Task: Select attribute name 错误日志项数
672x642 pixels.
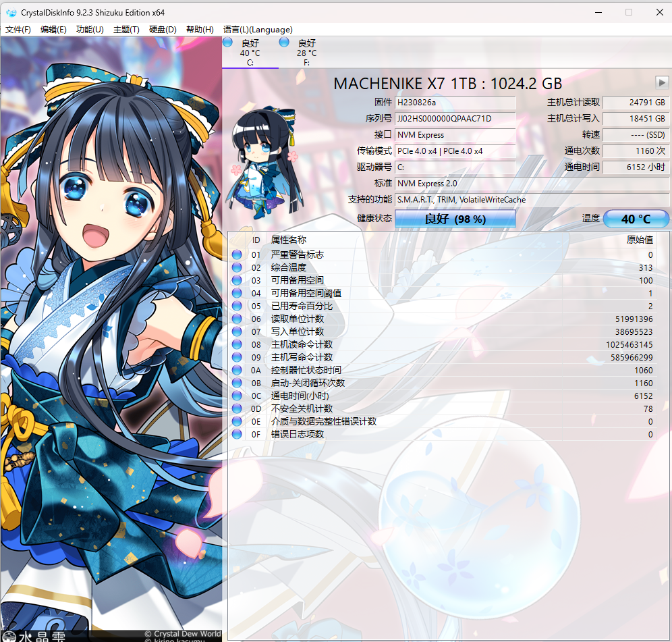Action: (x=298, y=435)
